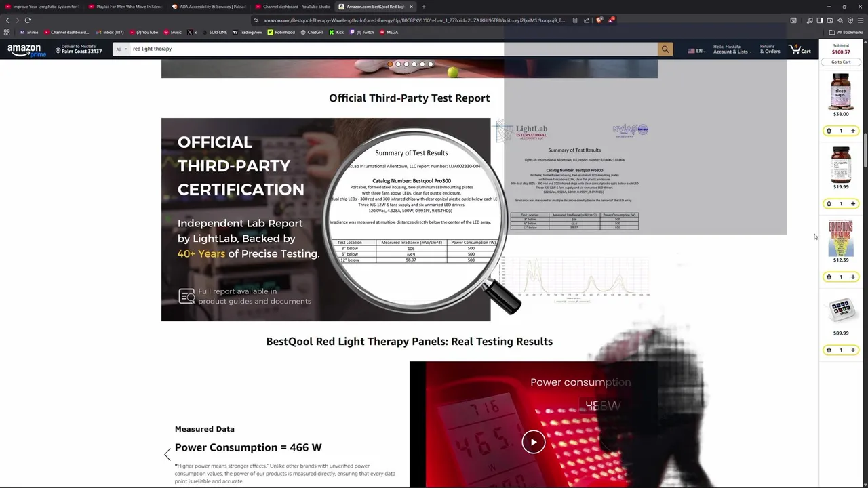Screen dimensions: 868x488
Task: Open the Brave wallet icon
Action: click(x=829, y=20)
